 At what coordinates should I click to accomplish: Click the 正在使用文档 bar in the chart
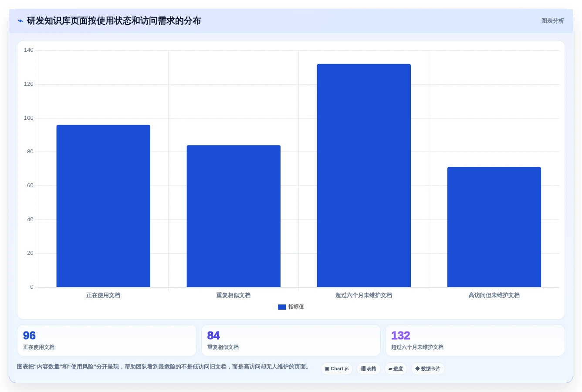click(x=103, y=206)
